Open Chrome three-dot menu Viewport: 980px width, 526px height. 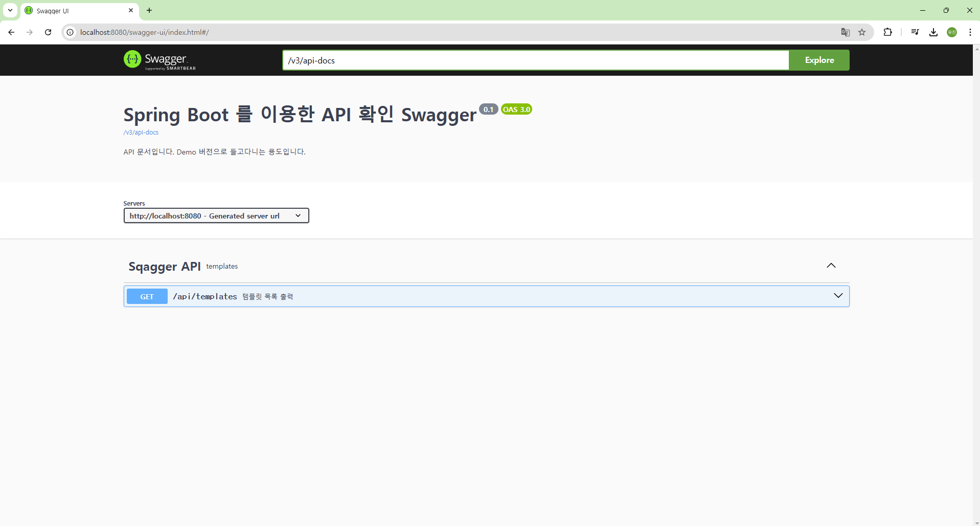point(970,32)
